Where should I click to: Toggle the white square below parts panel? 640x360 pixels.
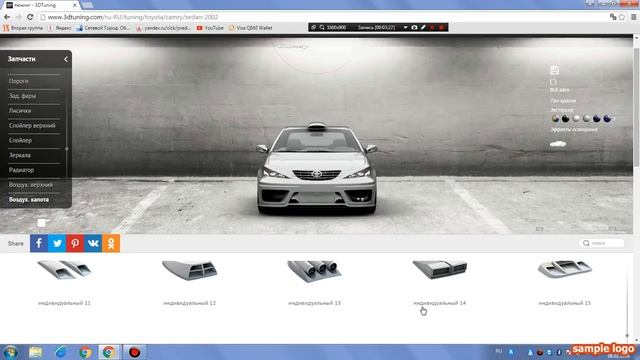[41, 222]
